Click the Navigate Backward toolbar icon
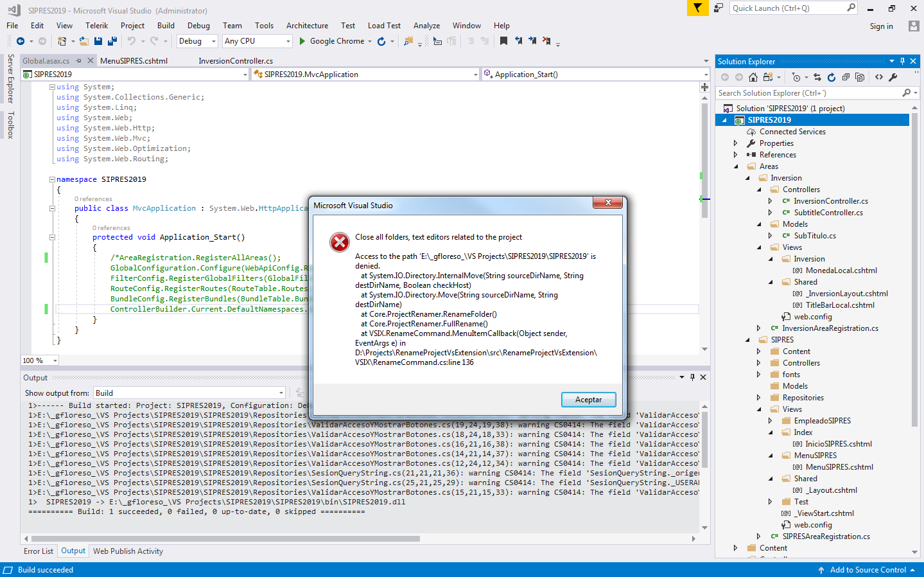The width and height of the screenshot is (924, 577). (x=21, y=41)
